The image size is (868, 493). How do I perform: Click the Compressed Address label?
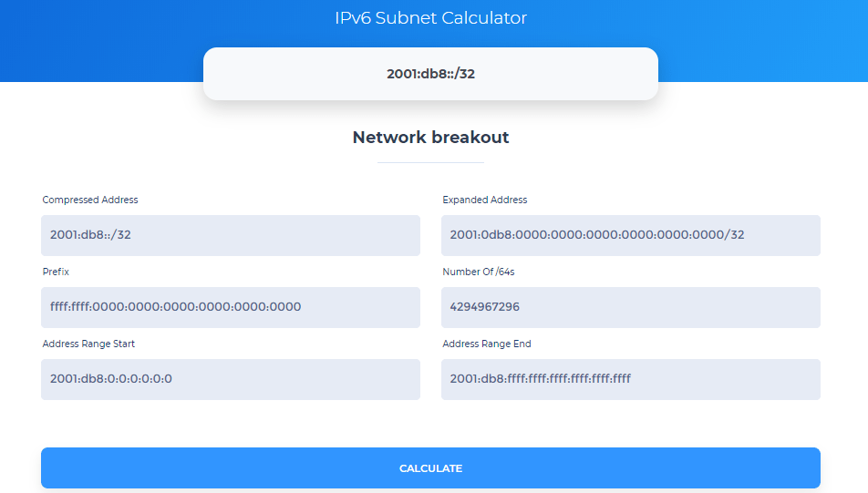point(90,200)
